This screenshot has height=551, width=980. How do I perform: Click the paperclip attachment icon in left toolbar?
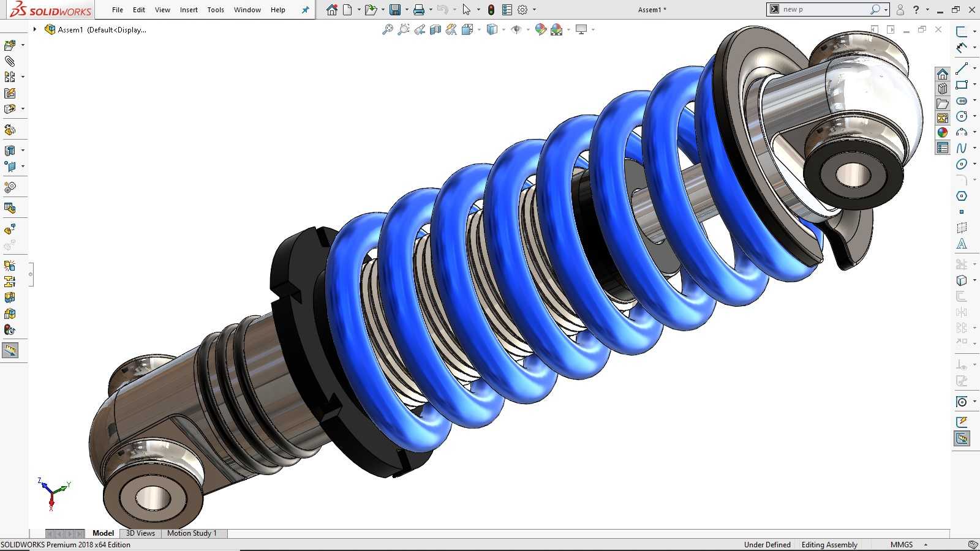click(x=10, y=61)
